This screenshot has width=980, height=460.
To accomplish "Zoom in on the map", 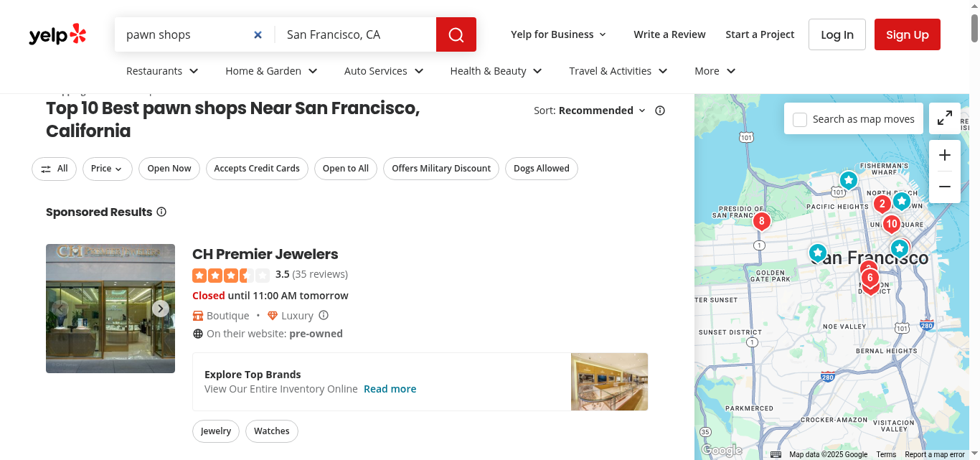I will point(945,155).
